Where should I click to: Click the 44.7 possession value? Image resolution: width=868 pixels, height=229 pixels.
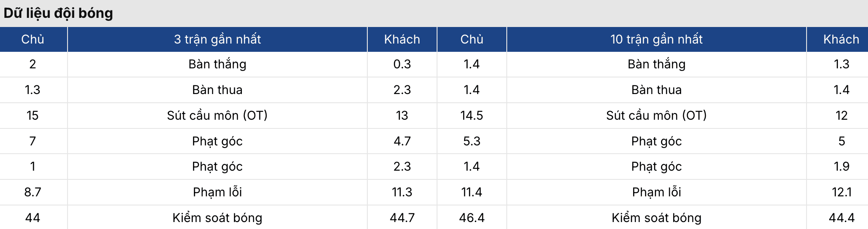click(x=402, y=218)
